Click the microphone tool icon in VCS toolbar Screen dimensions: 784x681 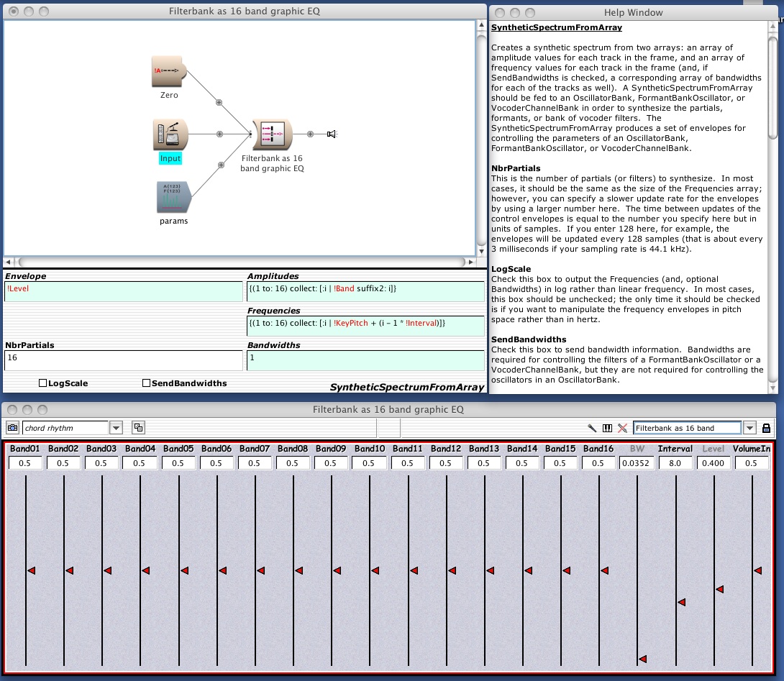pos(592,428)
